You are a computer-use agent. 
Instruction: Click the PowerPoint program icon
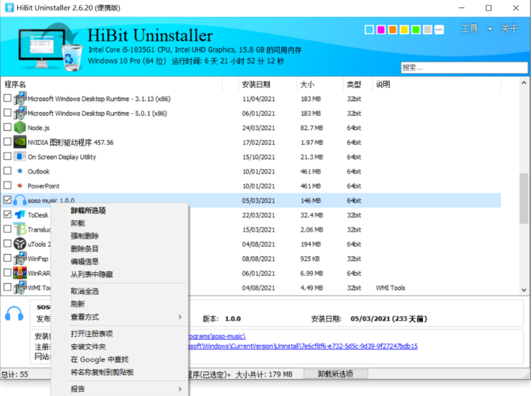[x=19, y=186]
